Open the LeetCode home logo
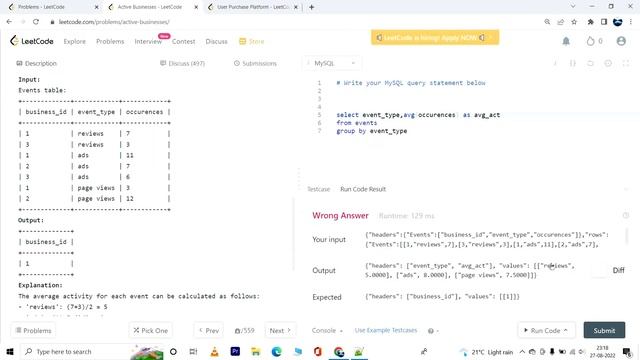Viewport: 640px width, 360px height. tap(32, 41)
